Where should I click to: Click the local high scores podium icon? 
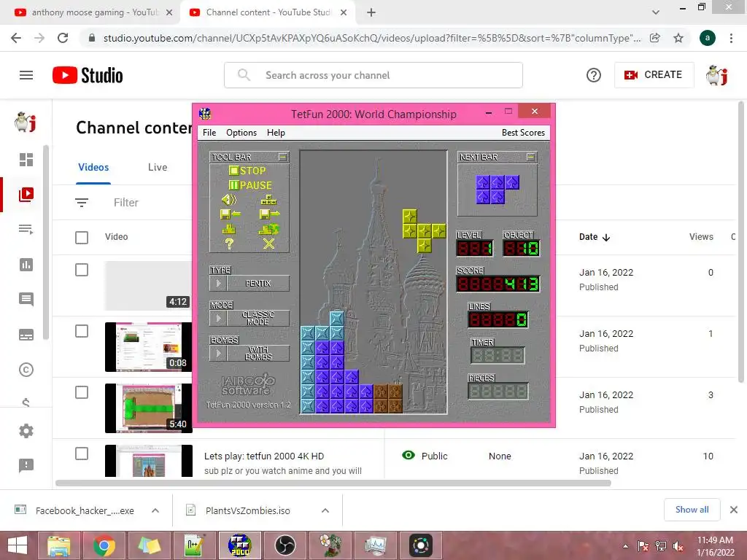click(x=229, y=229)
